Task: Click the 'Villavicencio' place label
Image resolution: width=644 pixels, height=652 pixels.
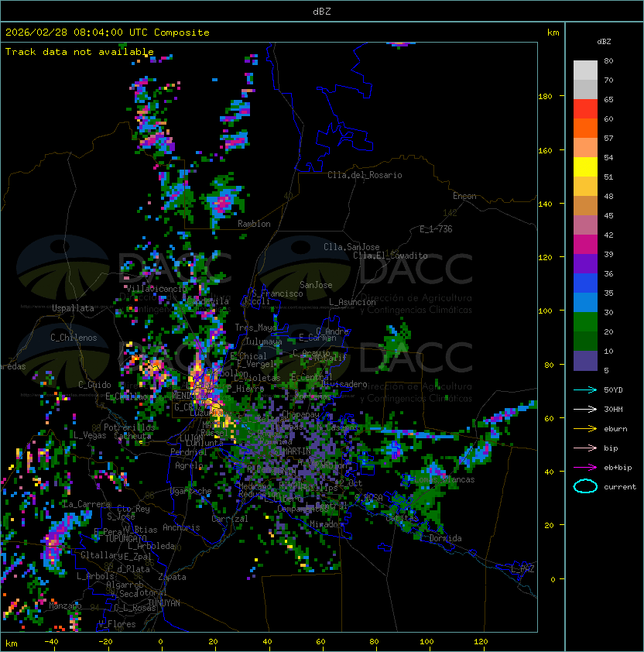Action: (156, 288)
